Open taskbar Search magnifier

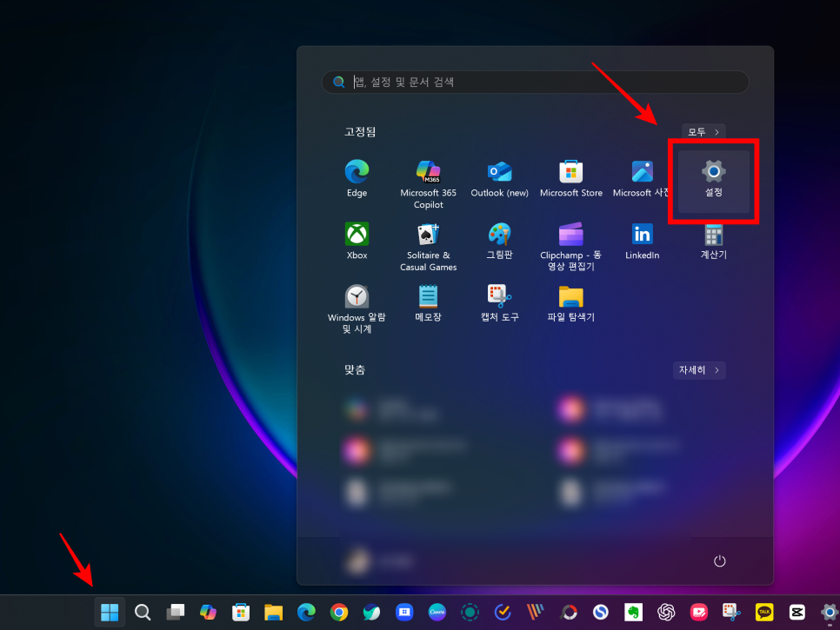click(143, 612)
